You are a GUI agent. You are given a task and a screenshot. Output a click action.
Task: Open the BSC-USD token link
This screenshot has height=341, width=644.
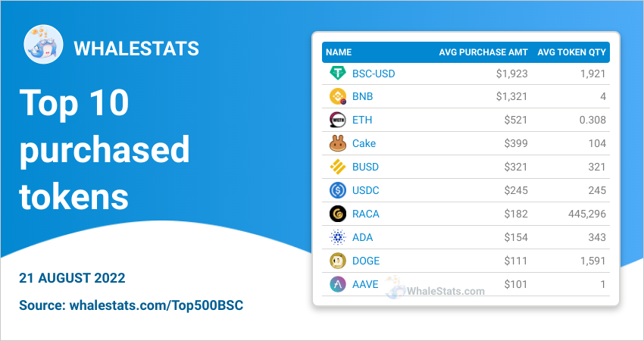tap(374, 74)
